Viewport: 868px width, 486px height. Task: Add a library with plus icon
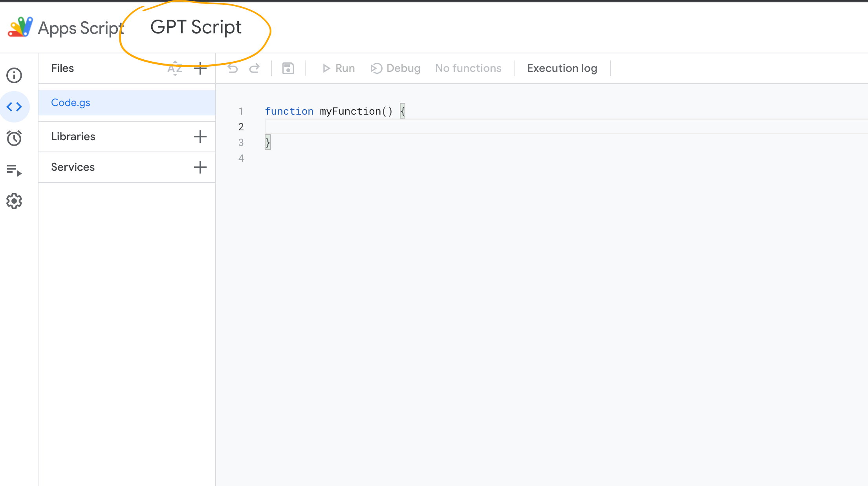(x=200, y=137)
